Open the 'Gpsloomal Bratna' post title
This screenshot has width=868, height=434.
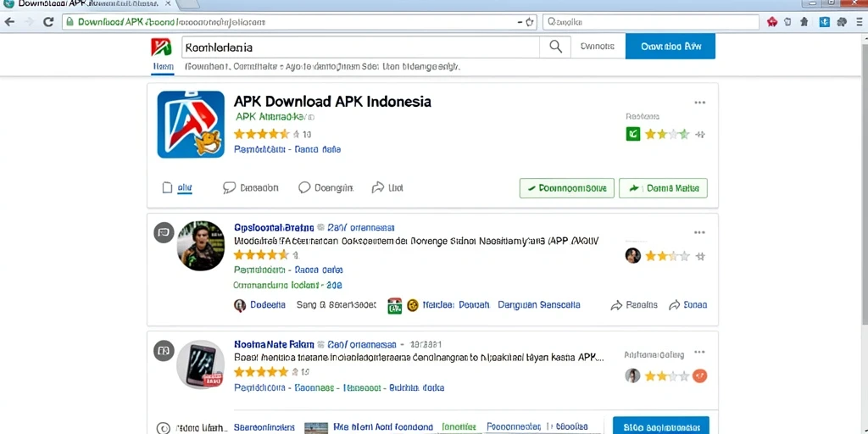tap(274, 227)
